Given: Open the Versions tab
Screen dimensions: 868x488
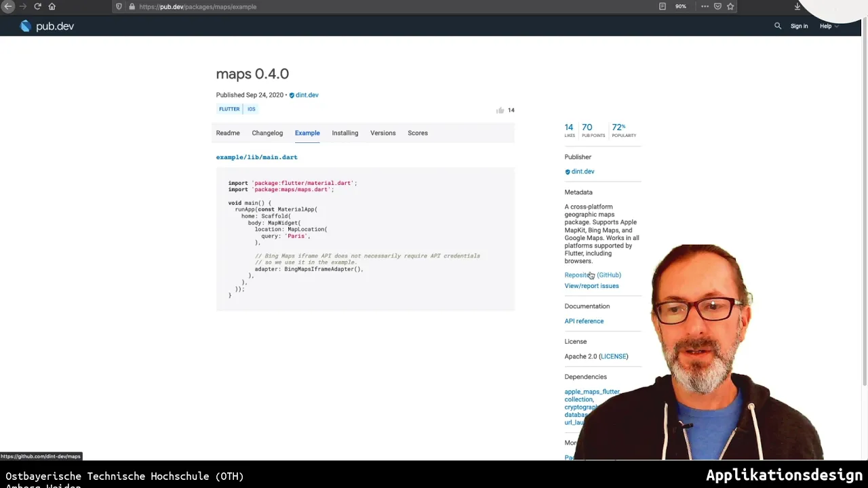Looking at the screenshot, I should [383, 133].
